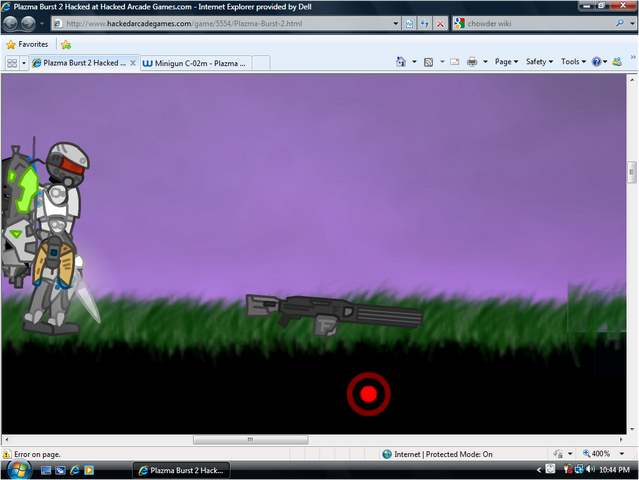The width and height of the screenshot is (639, 480).
Task: Expand the tab list dropdown arrow
Action: click(x=24, y=63)
